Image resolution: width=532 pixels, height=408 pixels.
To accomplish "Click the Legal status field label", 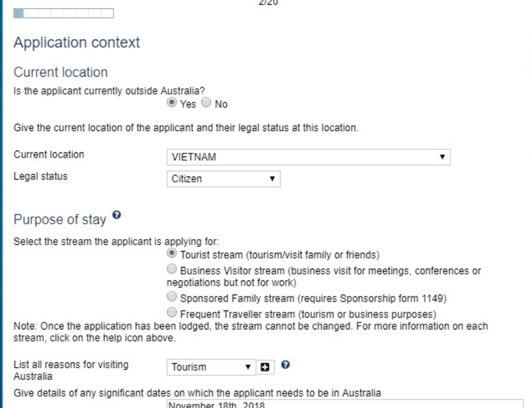I will [x=40, y=177].
